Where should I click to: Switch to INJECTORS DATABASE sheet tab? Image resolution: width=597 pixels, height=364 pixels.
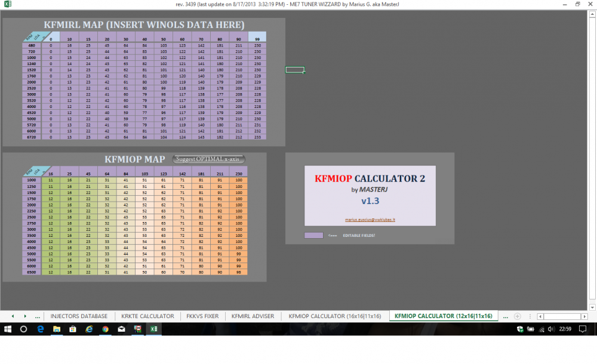[79, 316]
